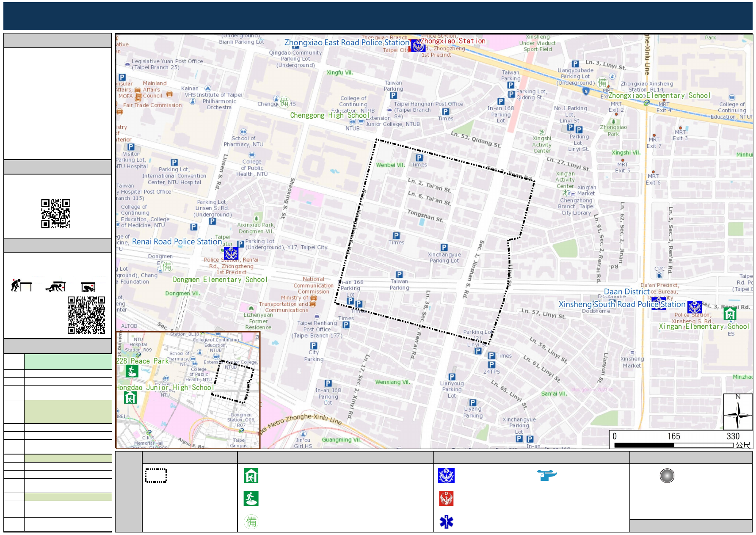The height and width of the screenshot is (535, 756).
Task: Click the 'Xingfu Vil.' map label
Action: 339,72
